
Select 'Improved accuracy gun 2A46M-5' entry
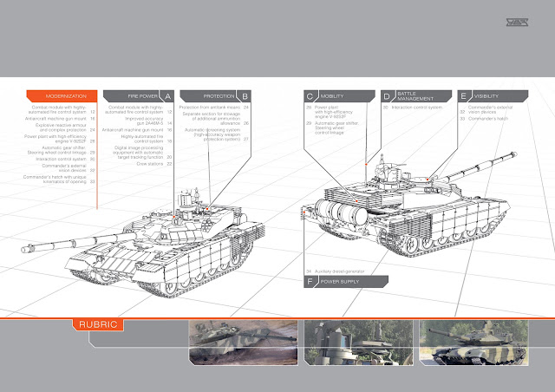(x=148, y=121)
